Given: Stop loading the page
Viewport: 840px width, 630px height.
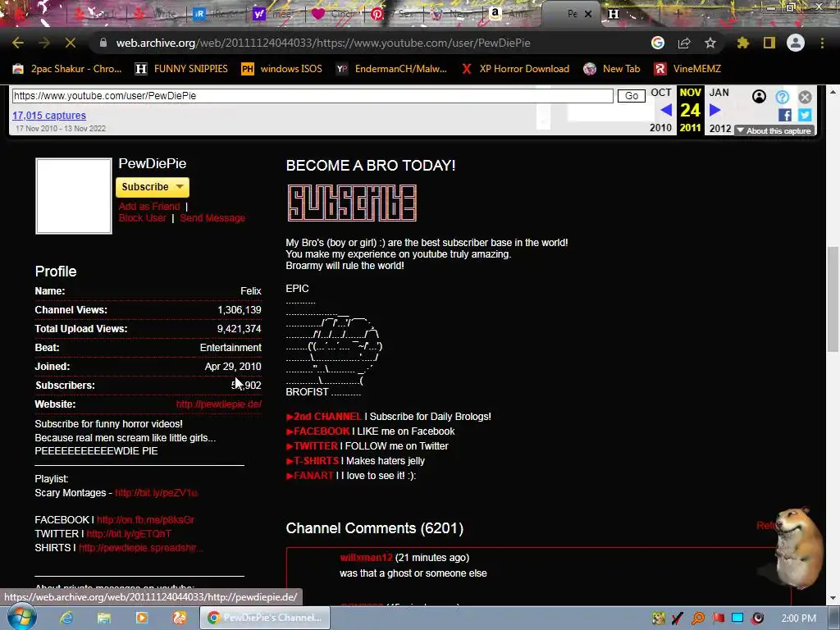Looking at the screenshot, I should (x=71, y=43).
